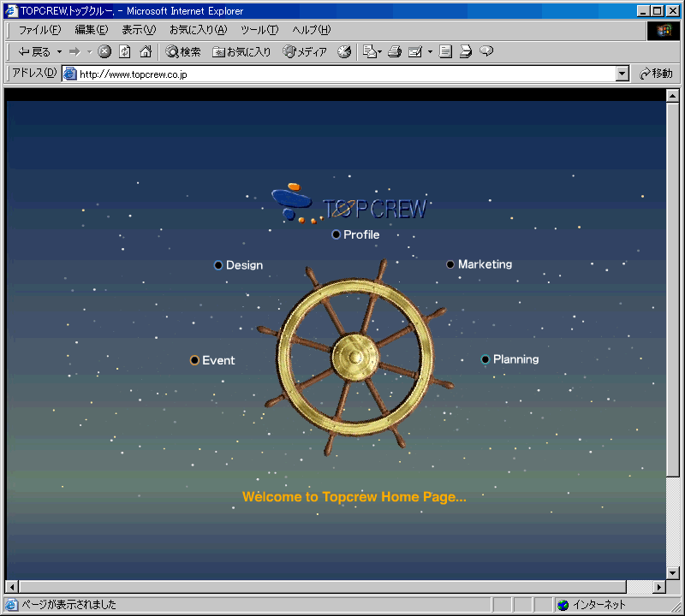Open the メディア media pane
The height and width of the screenshot is (616, 685).
[305, 52]
